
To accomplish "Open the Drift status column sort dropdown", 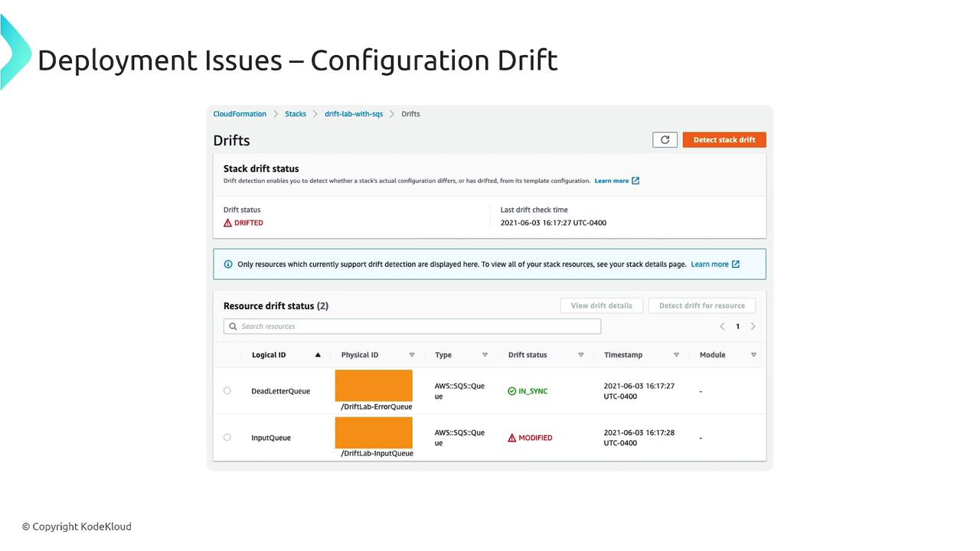I will (581, 355).
